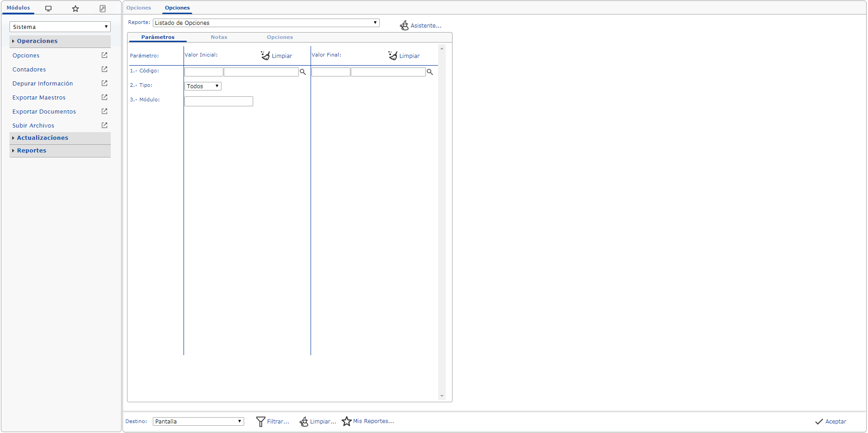Click the Mis Reportes... link text
The height and width of the screenshot is (433, 868).
373,421
